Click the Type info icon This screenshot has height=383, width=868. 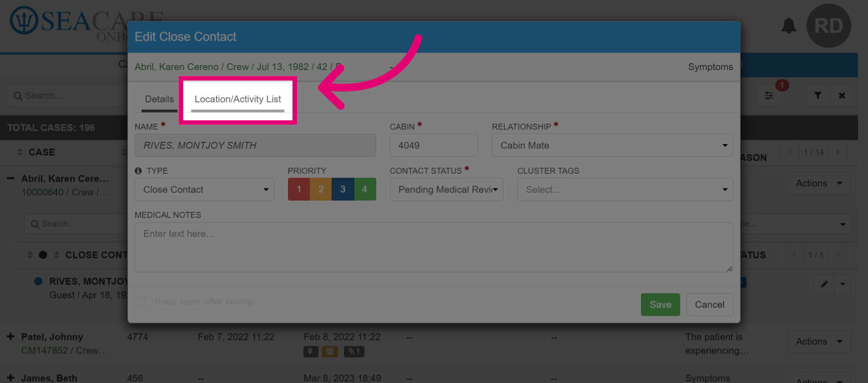138,171
